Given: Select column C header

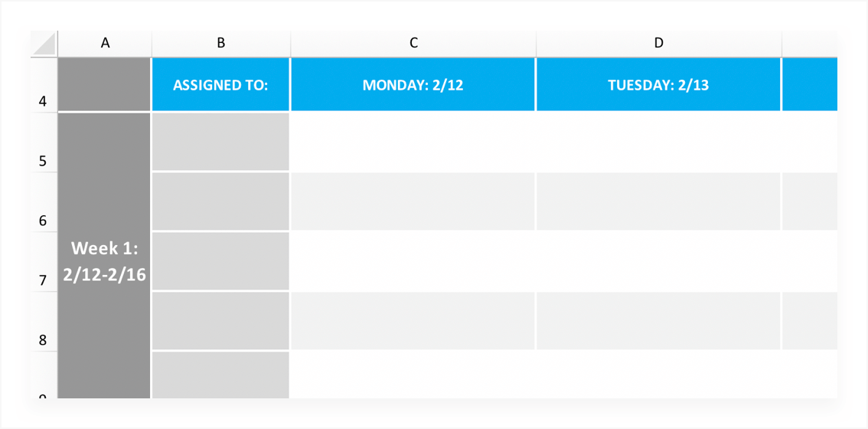Looking at the screenshot, I should 413,44.
